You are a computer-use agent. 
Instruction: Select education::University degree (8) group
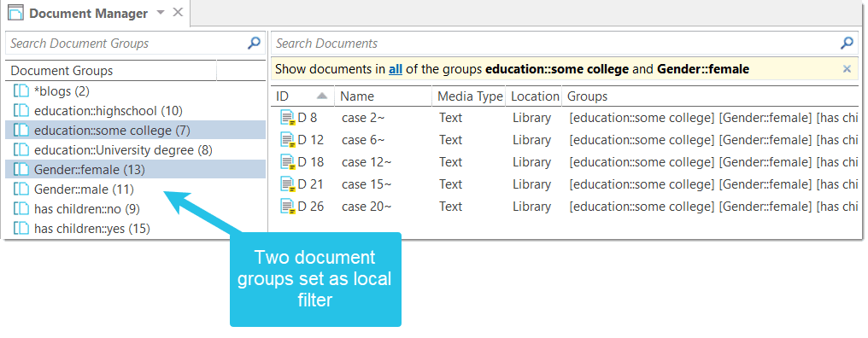[x=135, y=150]
